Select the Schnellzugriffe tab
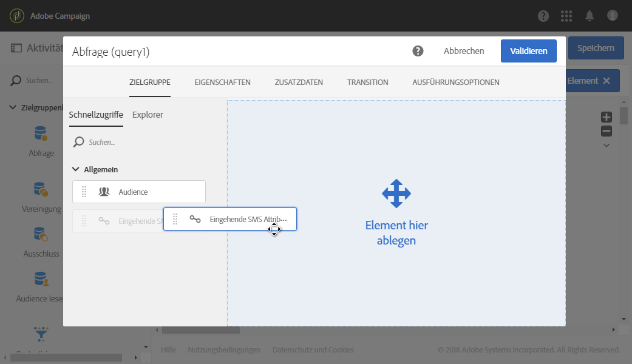Viewport: 632px width, 364px height. (96, 115)
